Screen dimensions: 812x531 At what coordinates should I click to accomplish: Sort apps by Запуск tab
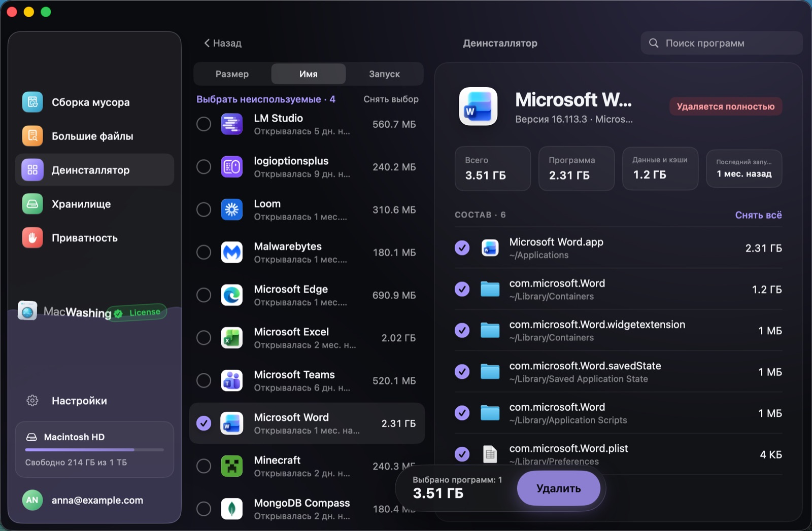tap(384, 74)
